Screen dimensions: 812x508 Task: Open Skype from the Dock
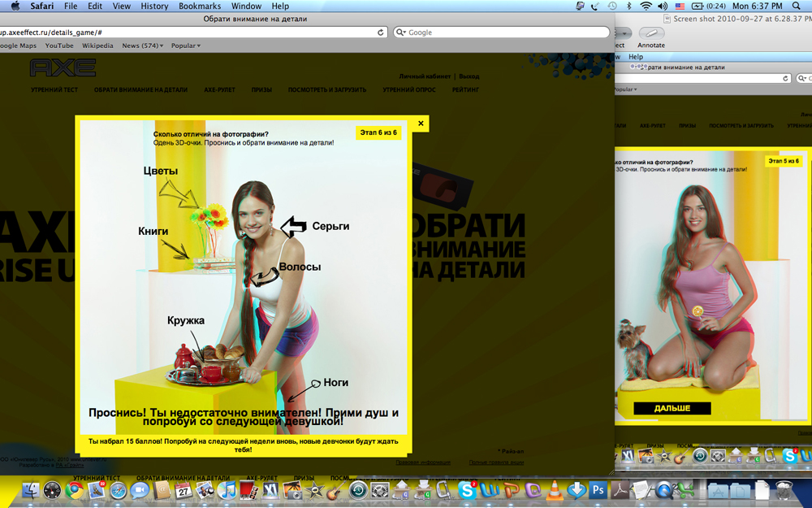click(x=467, y=490)
